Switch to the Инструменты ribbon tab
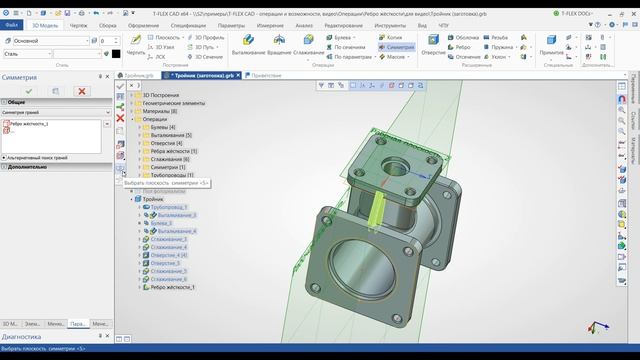This screenshot has height=360, width=640. 390,25
